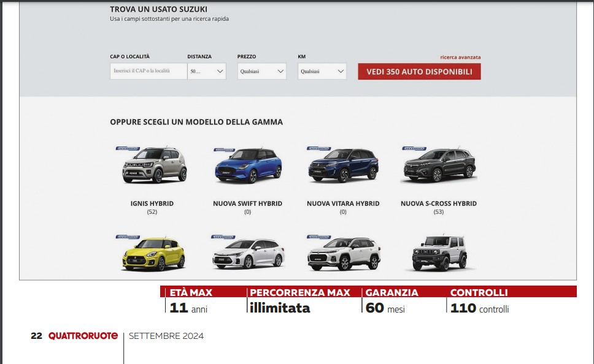Expand the KM dropdown
Image resolution: width=594 pixels, height=364 pixels.
pos(322,71)
